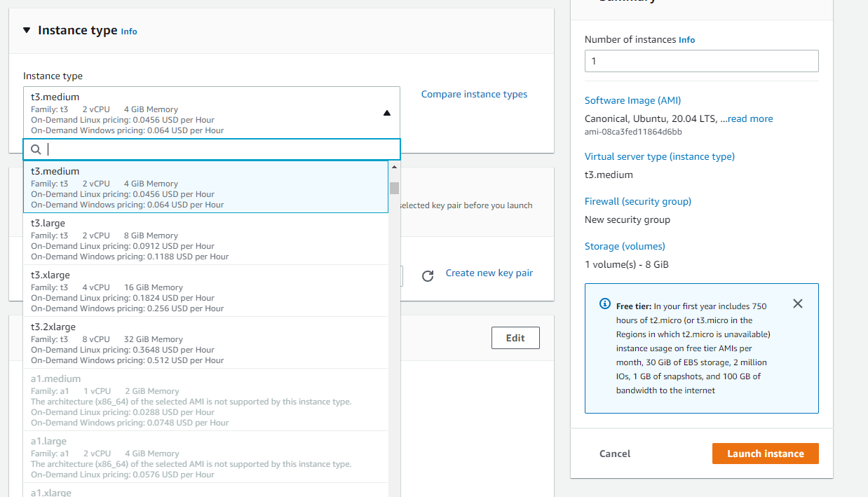Open Compare instance types link
Viewport: 868px width, 497px height.
click(474, 94)
